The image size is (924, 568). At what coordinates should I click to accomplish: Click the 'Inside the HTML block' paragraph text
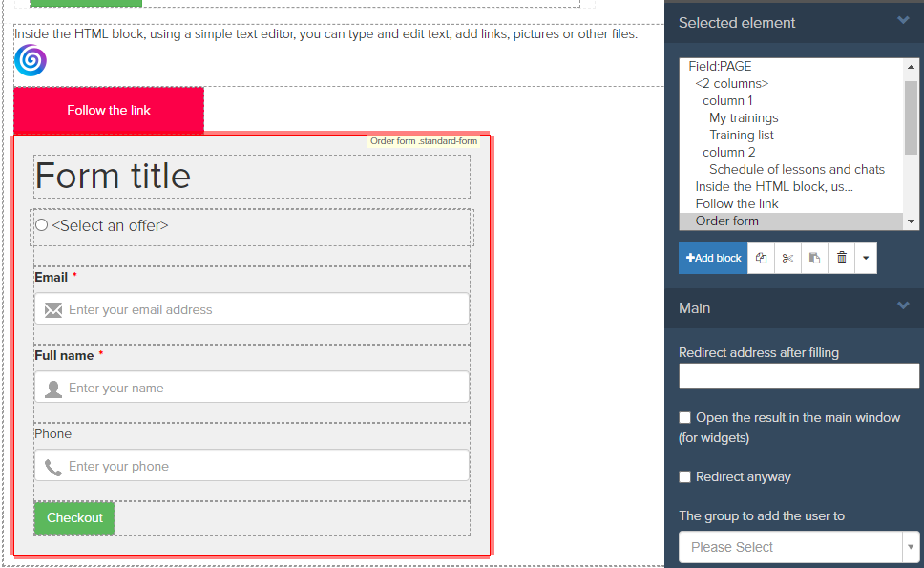coord(325,33)
